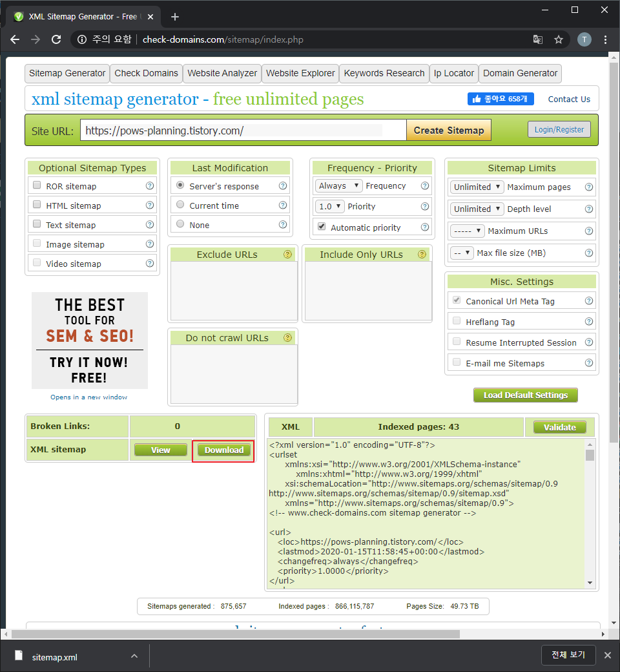This screenshot has height=672, width=620.
Task: Expand sitemap.xml download options chevron
Action: [x=134, y=656]
